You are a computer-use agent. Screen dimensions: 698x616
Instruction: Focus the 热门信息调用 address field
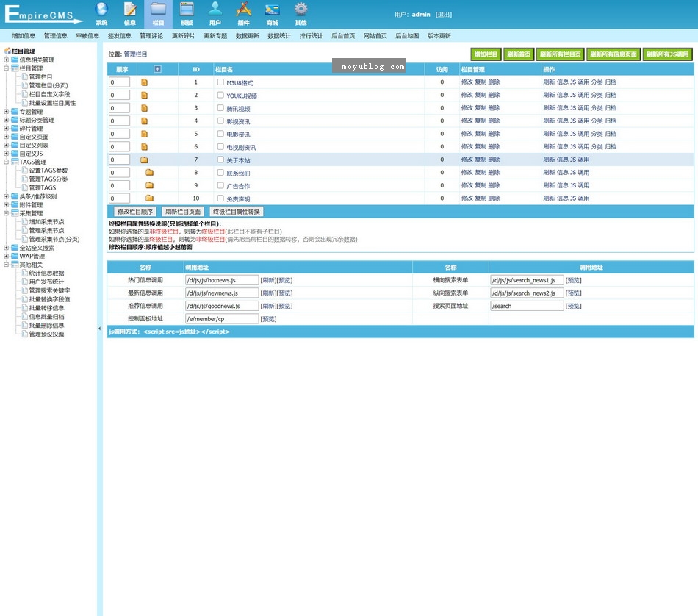222,280
